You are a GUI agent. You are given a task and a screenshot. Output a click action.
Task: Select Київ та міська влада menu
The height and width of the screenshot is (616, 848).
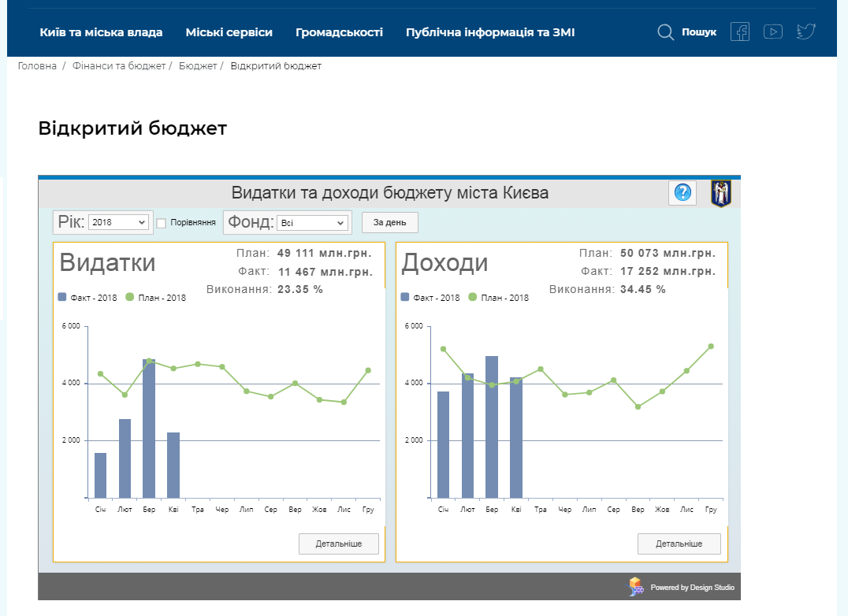[x=101, y=32]
